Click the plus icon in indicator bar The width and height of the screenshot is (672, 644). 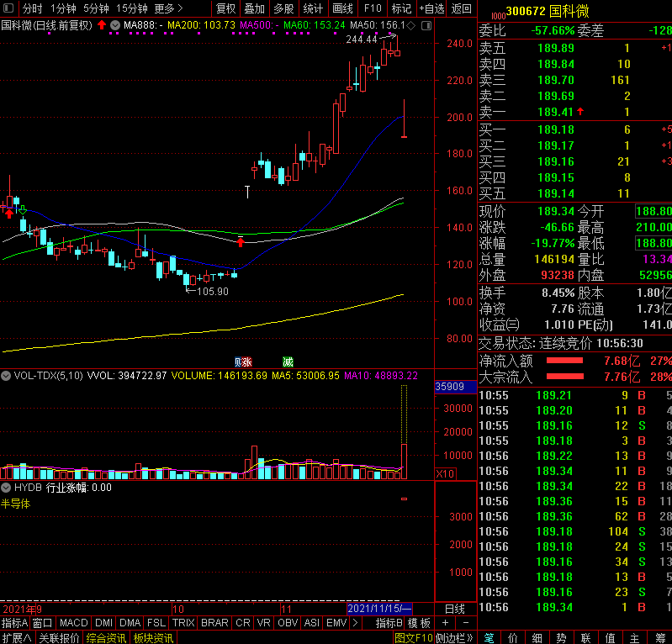(444, 623)
